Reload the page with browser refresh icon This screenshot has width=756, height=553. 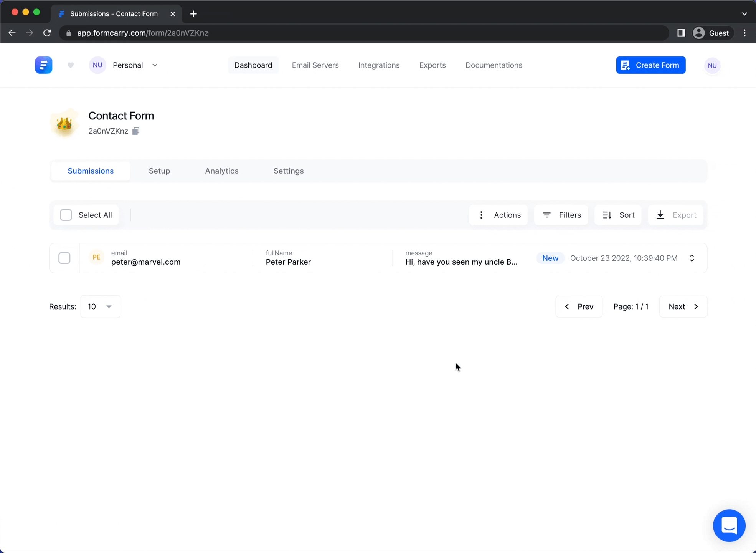(47, 33)
